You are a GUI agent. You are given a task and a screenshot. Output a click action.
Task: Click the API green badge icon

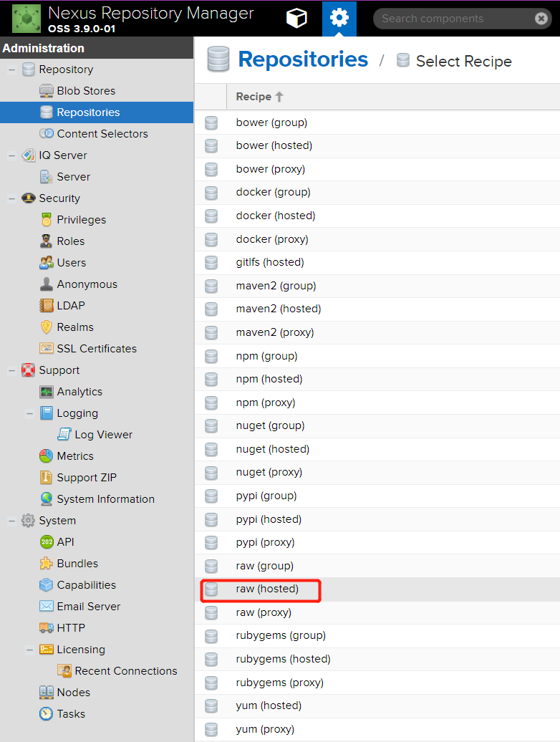pyautogui.click(x=47, y=542)
